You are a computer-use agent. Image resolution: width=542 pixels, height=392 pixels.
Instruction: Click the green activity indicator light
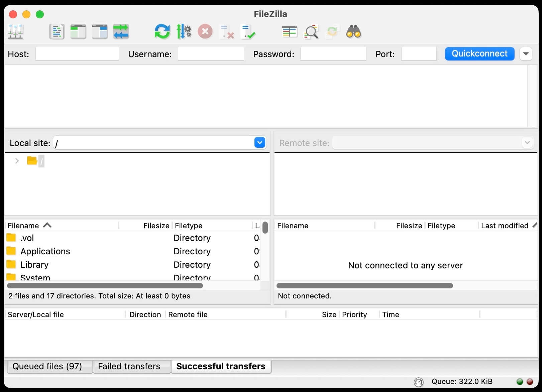coord(520,382)
